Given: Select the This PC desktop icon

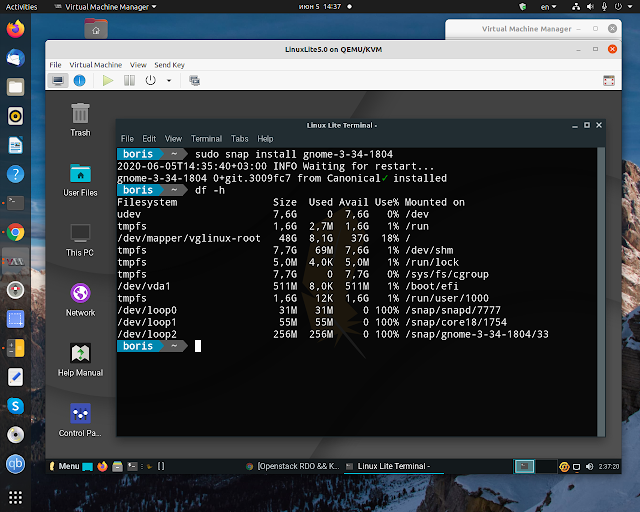Looking at the screenshot, I should click(x=80, y=240).
